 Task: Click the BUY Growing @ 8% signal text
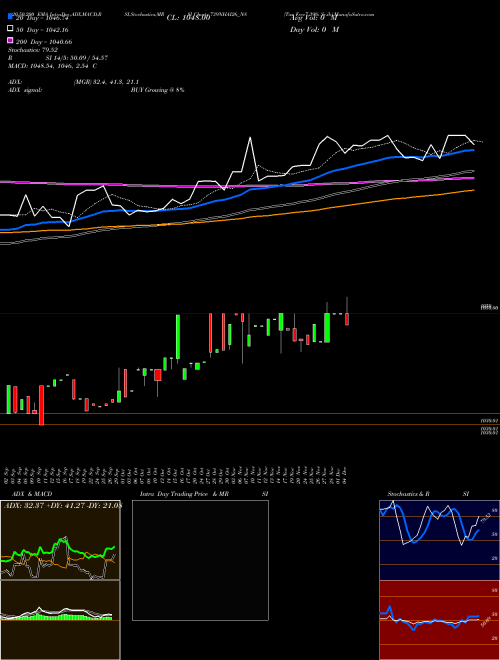[157, 90]
